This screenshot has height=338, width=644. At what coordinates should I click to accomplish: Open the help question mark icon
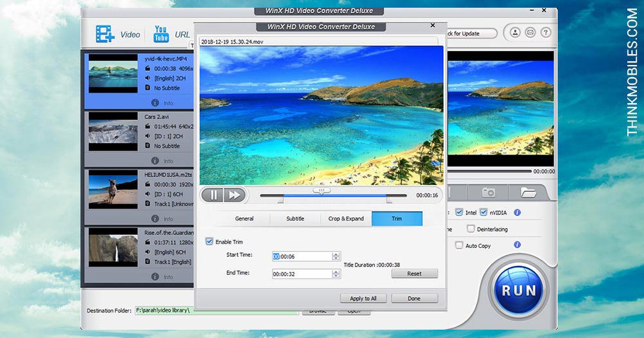(x=545, y=32)
